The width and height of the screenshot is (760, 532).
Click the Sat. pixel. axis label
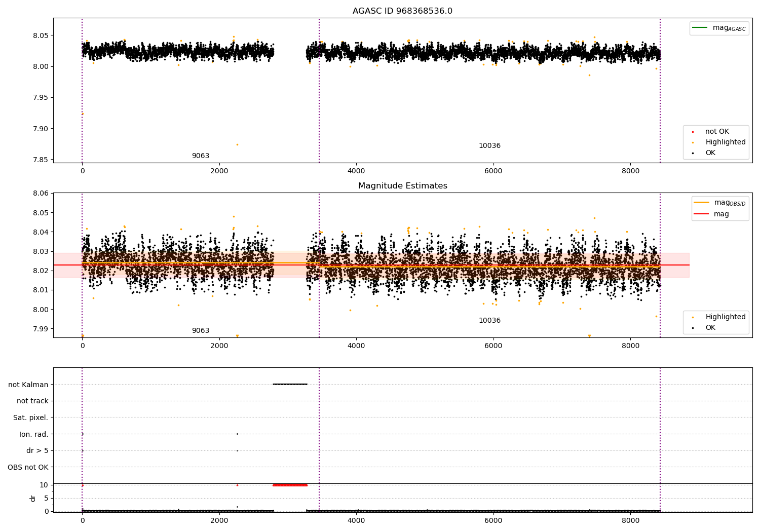pyautogui.click(x=31, y=418)
